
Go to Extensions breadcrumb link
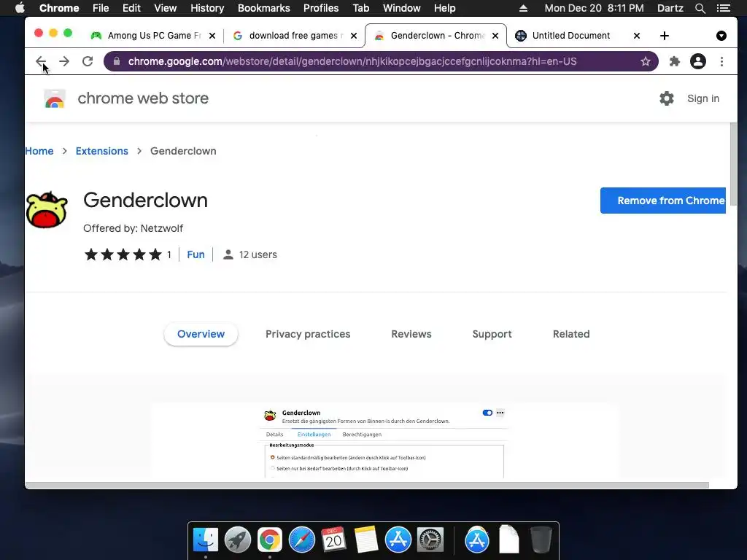(101, 151)
